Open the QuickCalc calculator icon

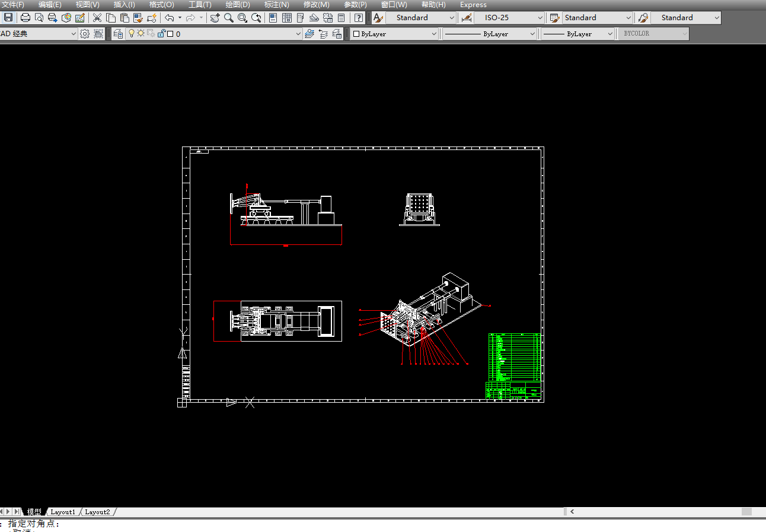[x=341, y=18]
